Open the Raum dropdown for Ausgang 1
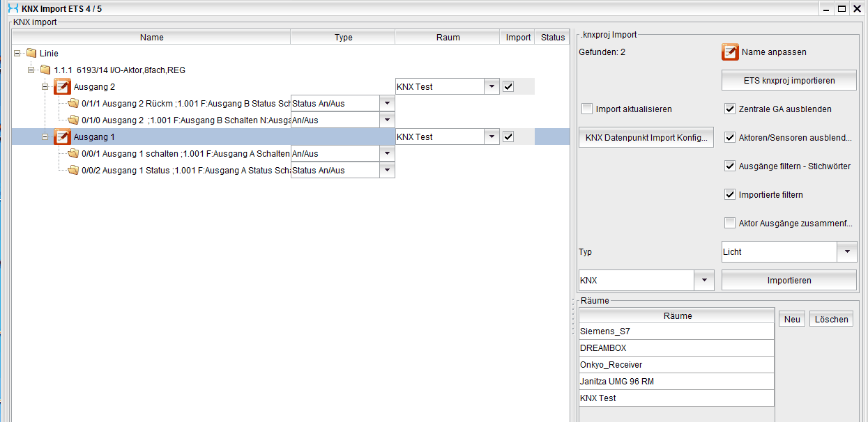 [x=492, y=136]
